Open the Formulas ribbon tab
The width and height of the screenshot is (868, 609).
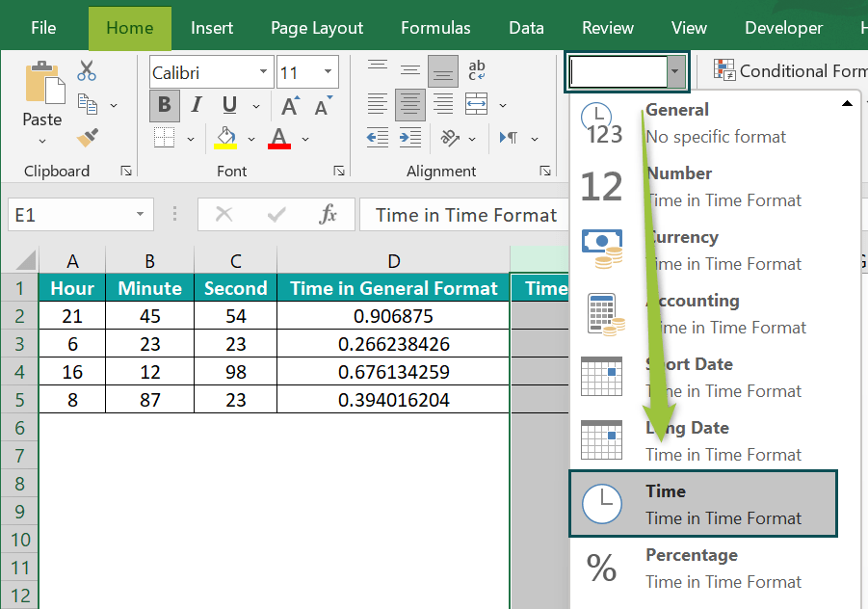[x=434, y=28]
